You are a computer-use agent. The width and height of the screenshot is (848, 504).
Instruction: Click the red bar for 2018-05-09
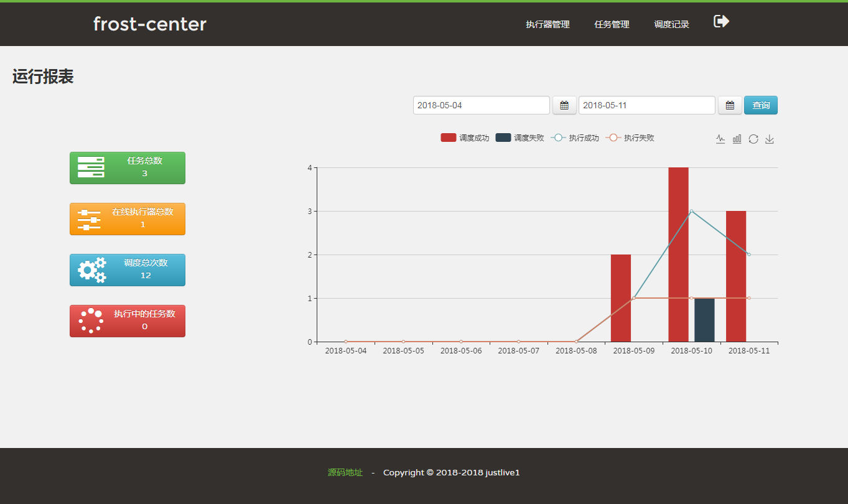point(621,298)
